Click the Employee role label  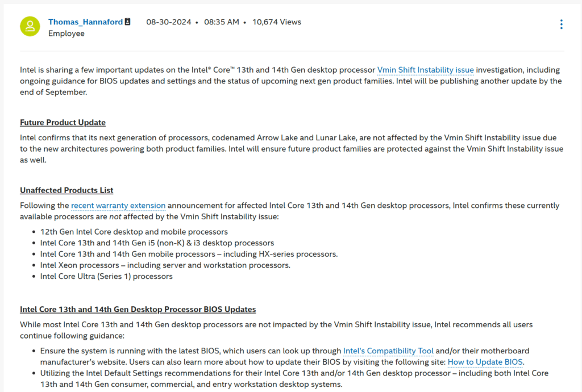66,34
